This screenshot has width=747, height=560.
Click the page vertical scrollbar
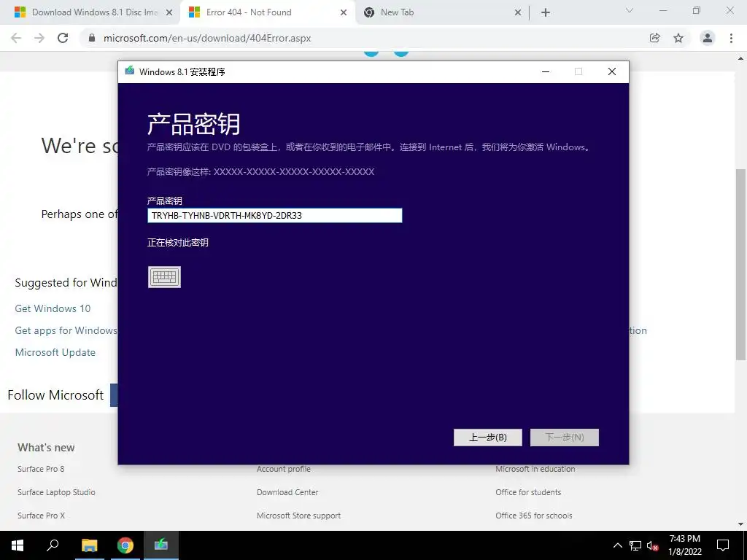pyautogui.click(x=741, y=264)
